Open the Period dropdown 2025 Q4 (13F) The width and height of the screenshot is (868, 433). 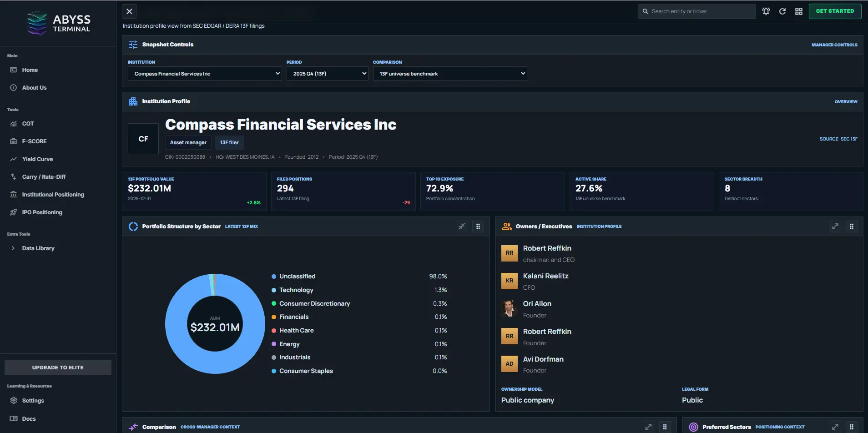(x=327, y=74)
